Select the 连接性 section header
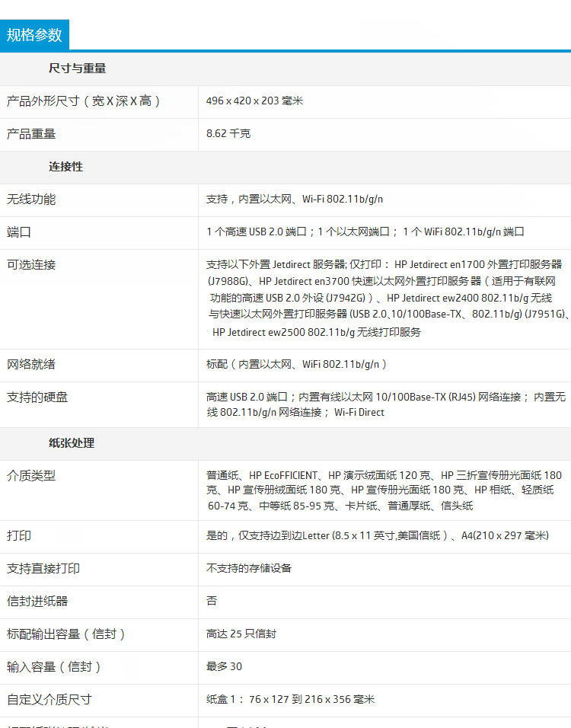 click(66, 167)
